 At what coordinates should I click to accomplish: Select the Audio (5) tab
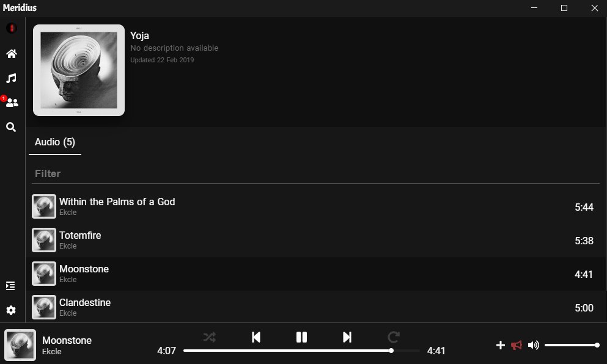pos(55,142)
